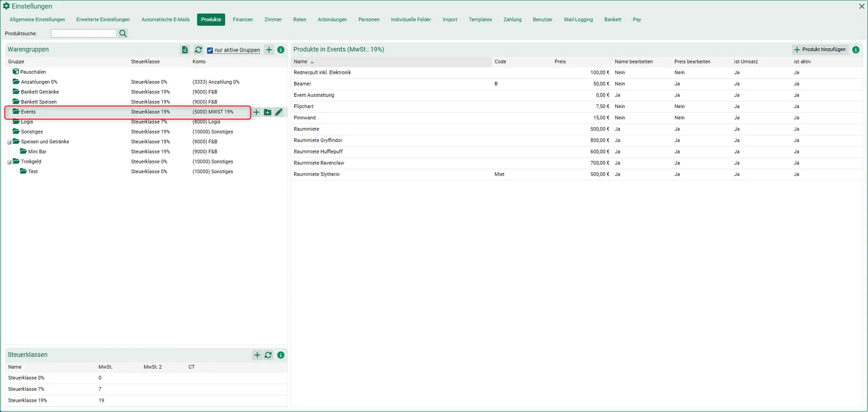Add a new Steuerklasse with the plus icon
This screenshot has width=868, height=412.
257,355
